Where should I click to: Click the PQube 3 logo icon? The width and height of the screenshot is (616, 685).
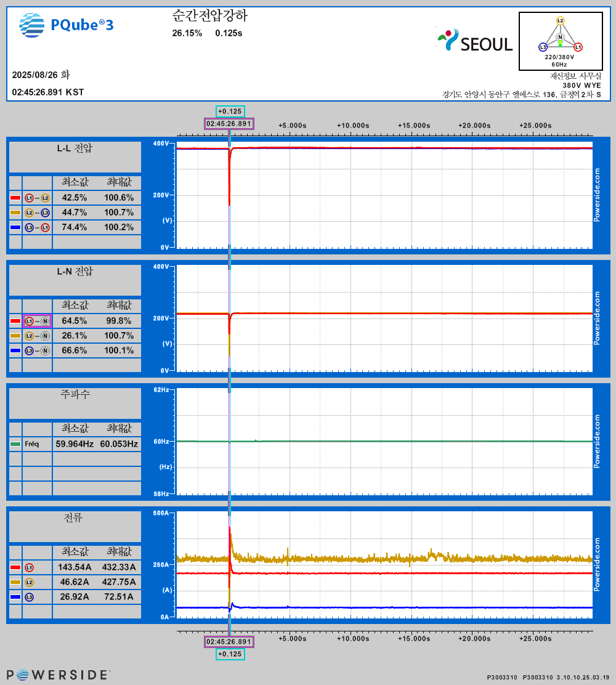pyautogui.click(x=32, y=25)
